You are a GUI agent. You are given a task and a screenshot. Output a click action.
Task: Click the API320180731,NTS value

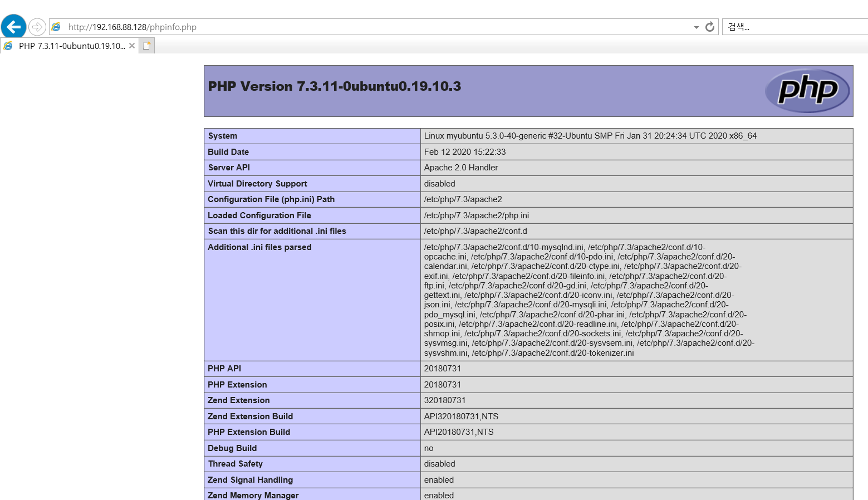point(461,416)
